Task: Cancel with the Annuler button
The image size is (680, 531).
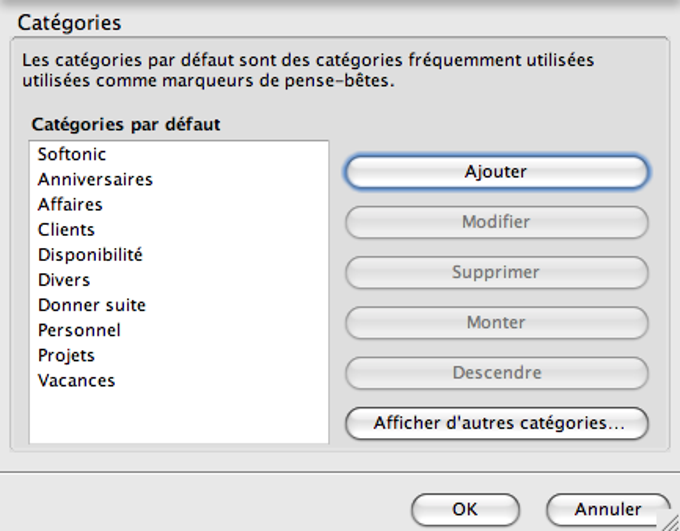Action: (x=608, y=509)
